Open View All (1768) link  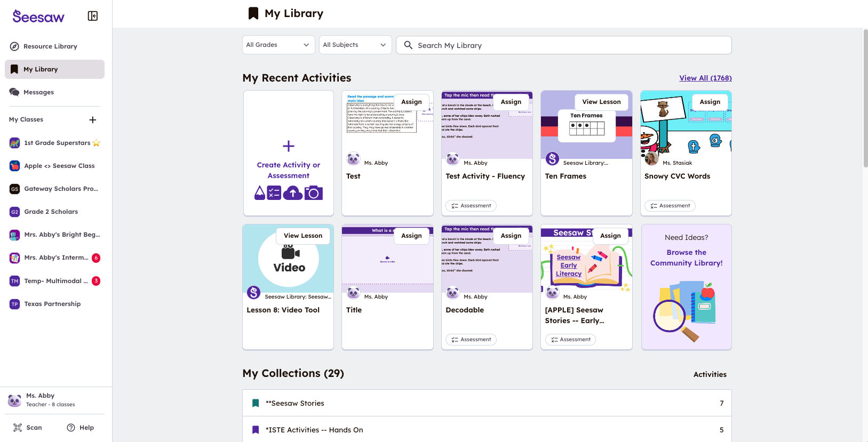[x=705, y=78]
